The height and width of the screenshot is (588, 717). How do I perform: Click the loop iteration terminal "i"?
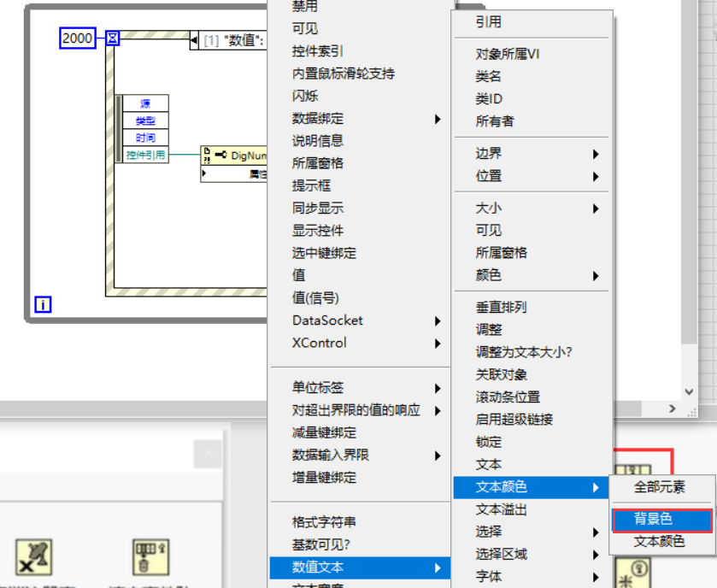(x=43, y=304)
